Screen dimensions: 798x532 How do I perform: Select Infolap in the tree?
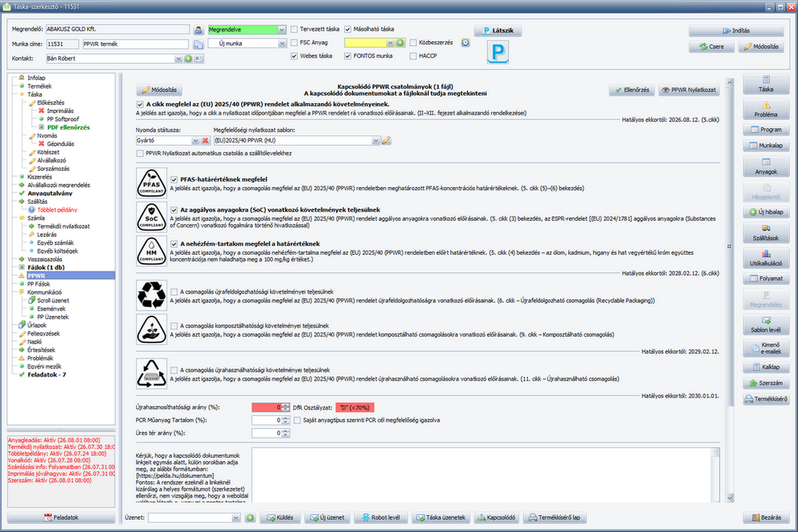(36, 78)
